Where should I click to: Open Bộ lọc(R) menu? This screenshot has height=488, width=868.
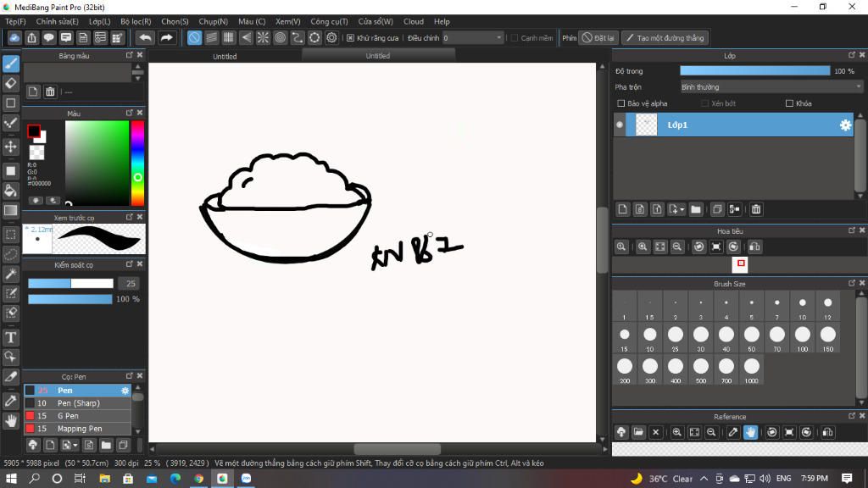[x=136, y=21]
